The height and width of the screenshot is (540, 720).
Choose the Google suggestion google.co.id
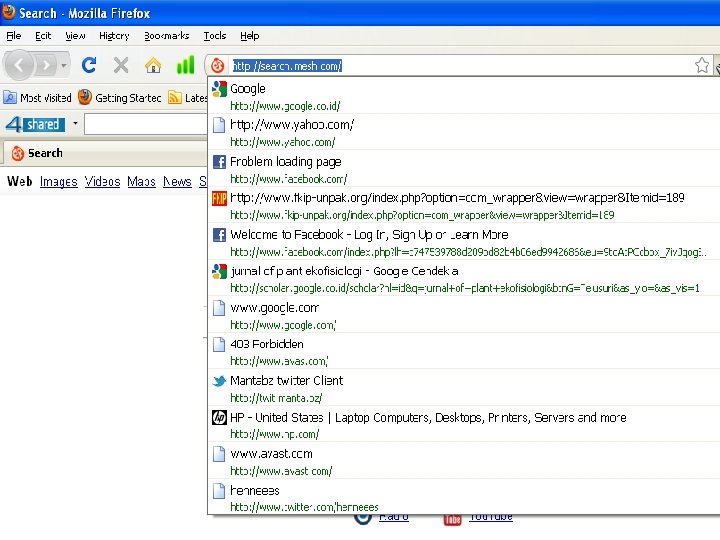(x=464, y=96)
